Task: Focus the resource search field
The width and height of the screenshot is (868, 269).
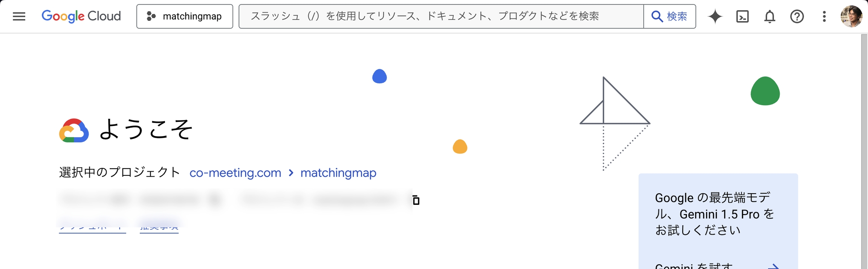Action: click(441, 16)
